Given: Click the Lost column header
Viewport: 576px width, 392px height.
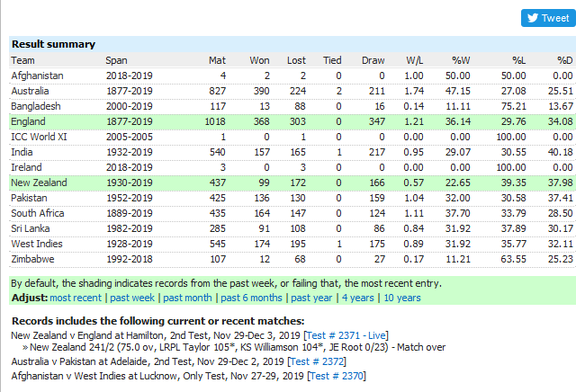Looking at the screenshot, I should click(296, 60).
